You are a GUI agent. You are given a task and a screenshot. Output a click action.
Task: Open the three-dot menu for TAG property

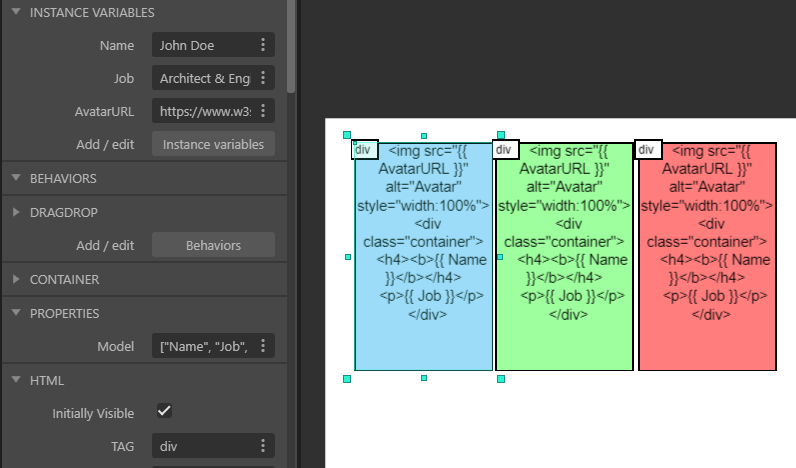coord(263,446)
